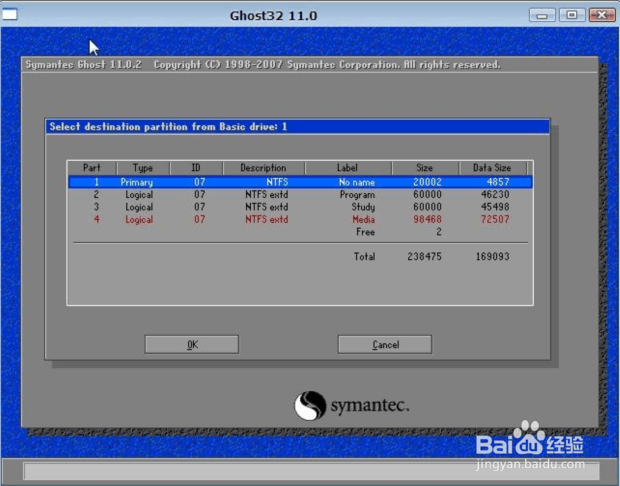The height and width of the screenshot is (486, 620).
Task: Click the data size value 72507
Action: point(495,219)
